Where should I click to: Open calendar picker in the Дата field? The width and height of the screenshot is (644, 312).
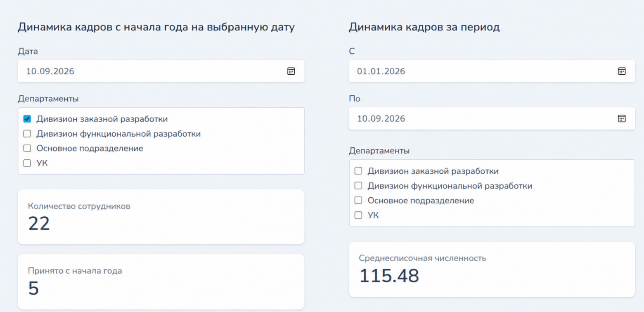coord(291,71)
